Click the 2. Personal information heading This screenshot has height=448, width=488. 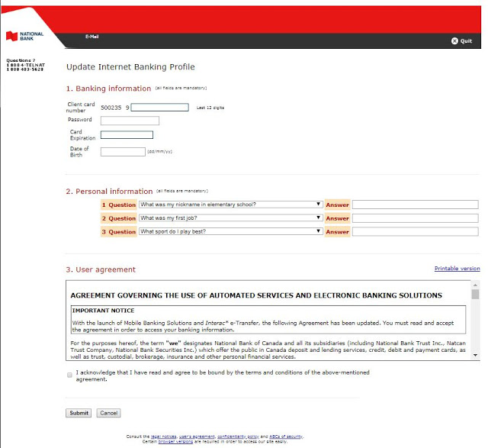click(x=109, y=192)
